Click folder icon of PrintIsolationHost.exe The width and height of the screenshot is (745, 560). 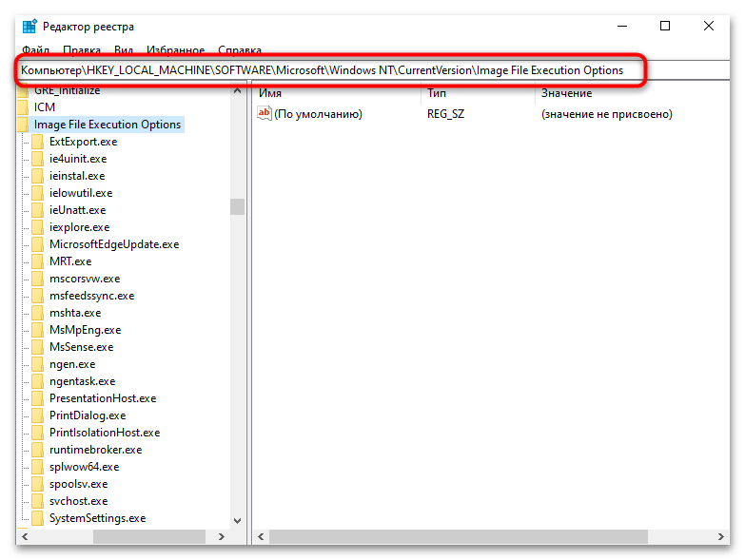pyautogui.click(x=37, y=433)
